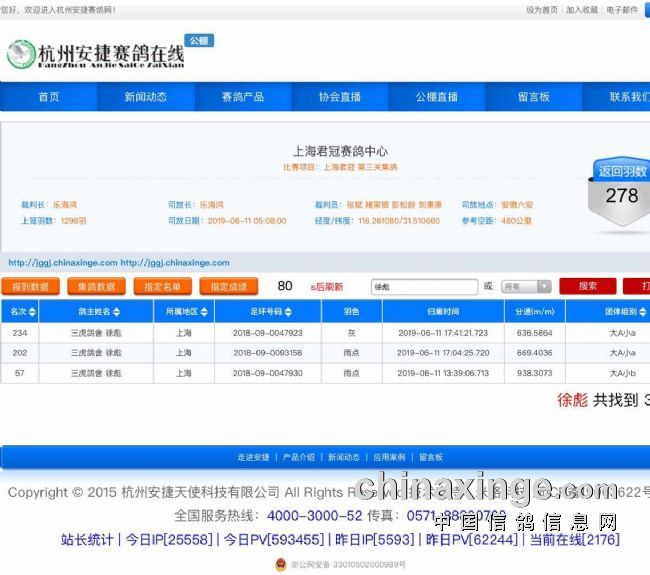
Task: Select rank cell 202
Action: click(20, 353)
